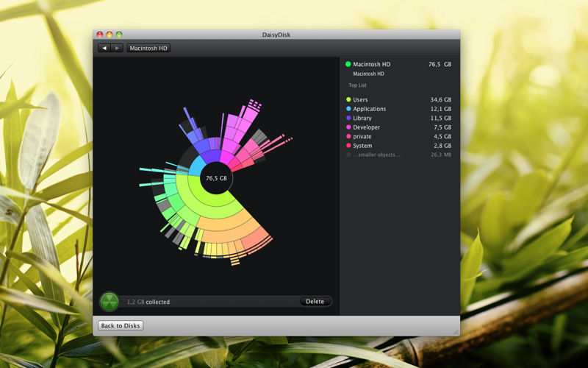Select the Macintosh HD breadcrumb button
The height and width of the screenshot is (368, 588).
[148, 48]
